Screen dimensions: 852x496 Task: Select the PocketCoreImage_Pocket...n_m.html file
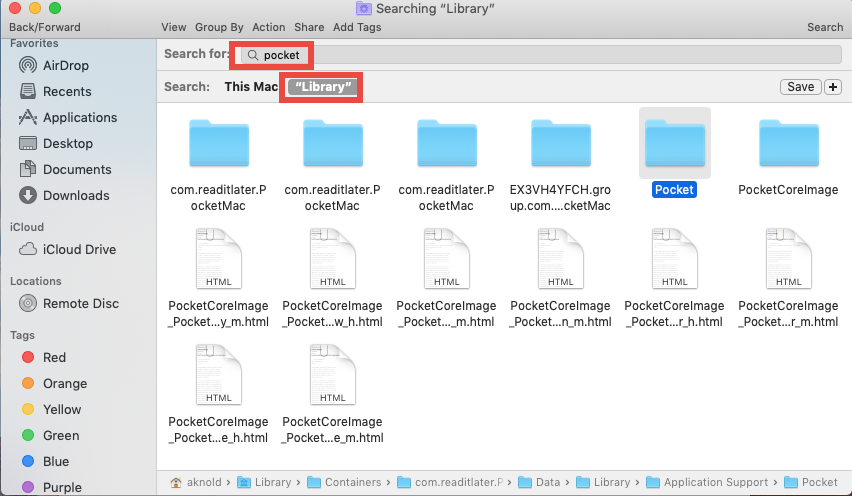pyautogui.click(x=560, y=278)
